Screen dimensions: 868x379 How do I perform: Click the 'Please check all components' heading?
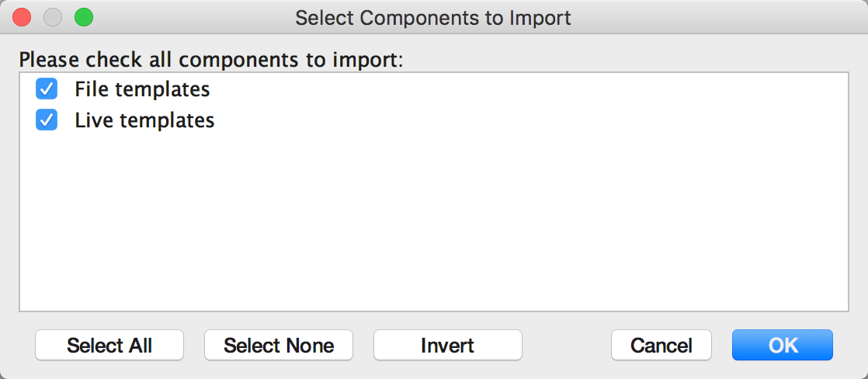[211, 60]
